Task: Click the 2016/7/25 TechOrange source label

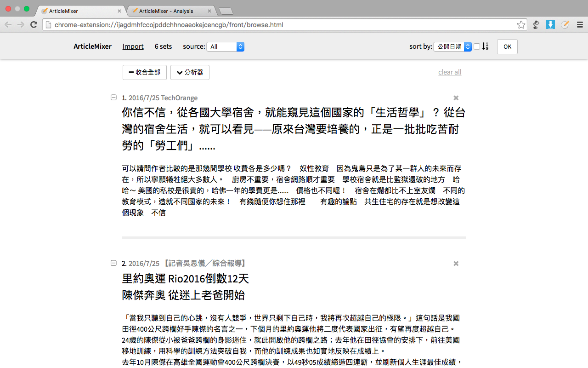Action: point(163,98)
